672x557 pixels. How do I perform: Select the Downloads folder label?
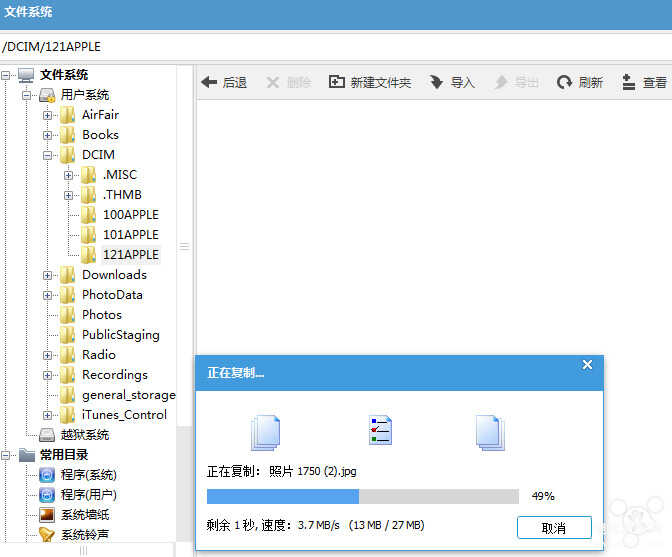pyautogui.click(x=114, y=275)
